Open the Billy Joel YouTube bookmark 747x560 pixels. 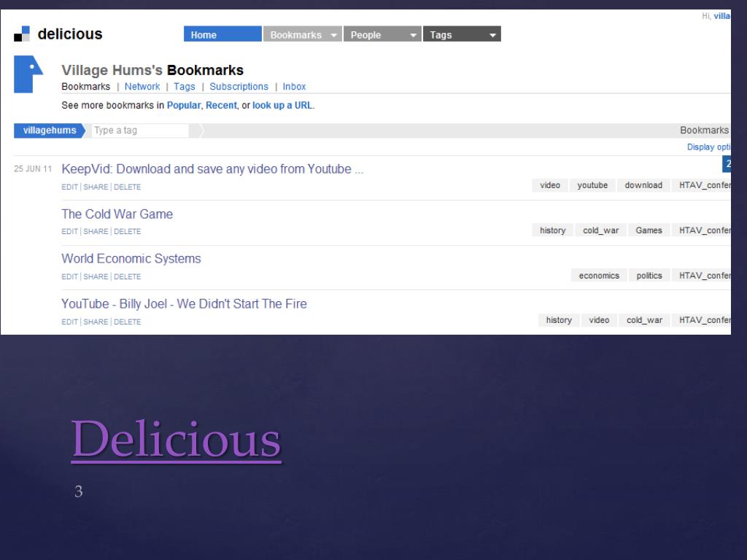click(184, 304)
